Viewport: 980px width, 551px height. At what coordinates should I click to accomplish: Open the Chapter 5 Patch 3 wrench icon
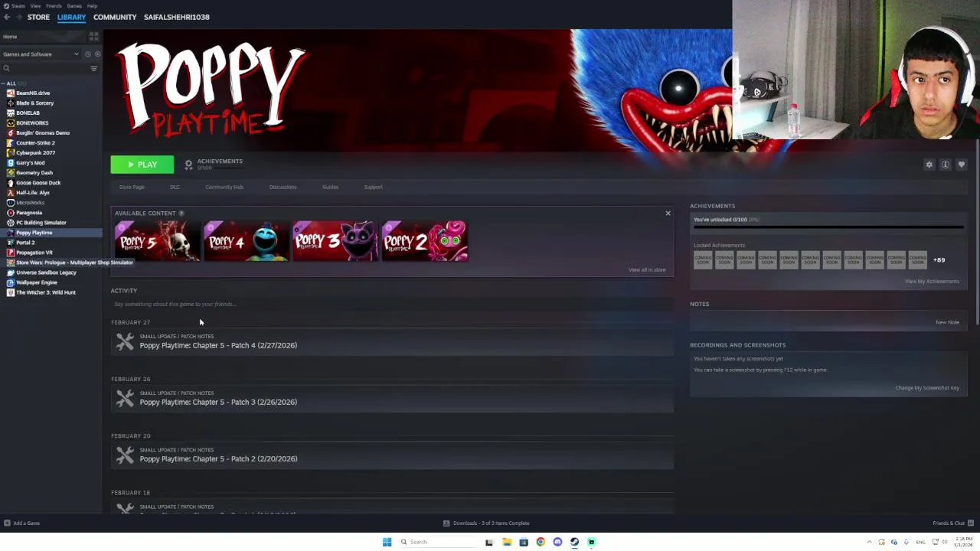pos(125,398)
